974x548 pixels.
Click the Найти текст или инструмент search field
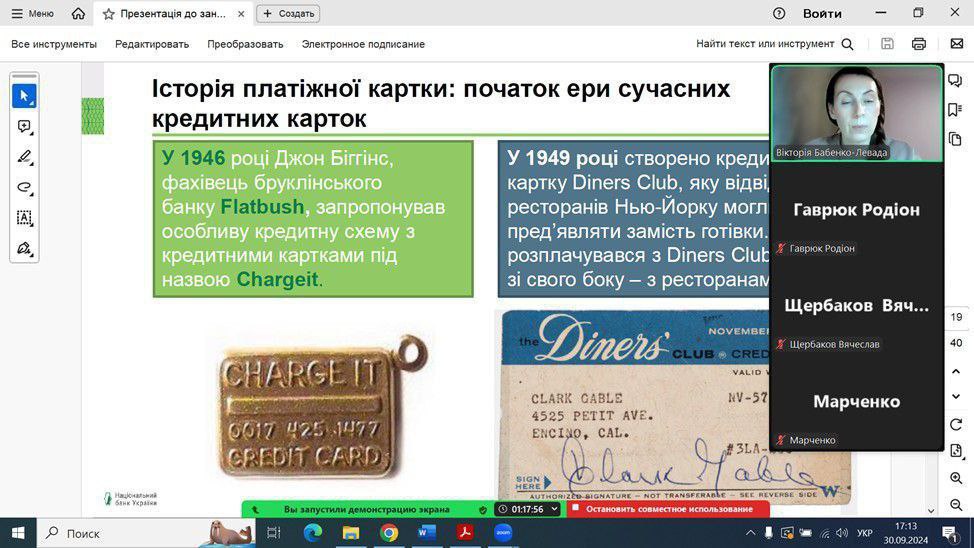tap(774, 44)
